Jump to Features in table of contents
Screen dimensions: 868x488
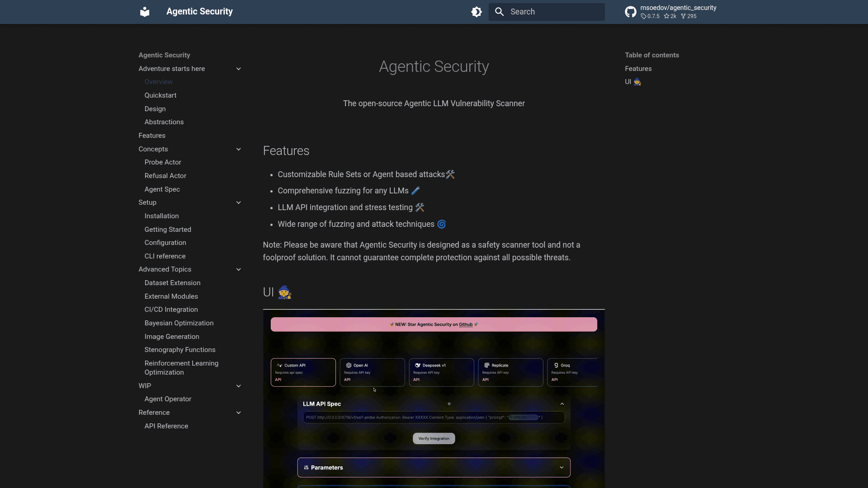638,69
